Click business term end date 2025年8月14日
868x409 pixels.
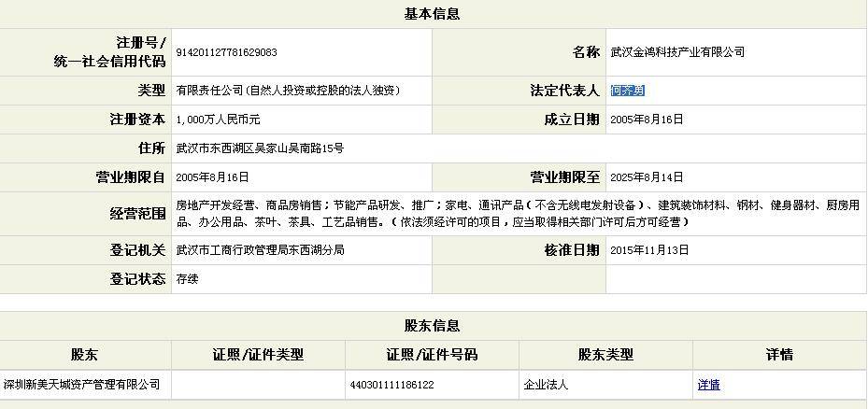[647, 177]
